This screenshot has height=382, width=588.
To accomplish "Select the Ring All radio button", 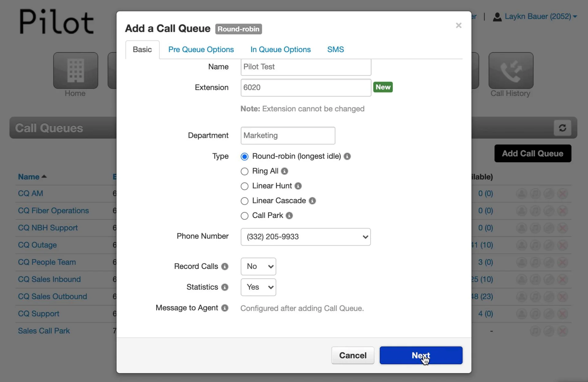I will click(244, 171).
